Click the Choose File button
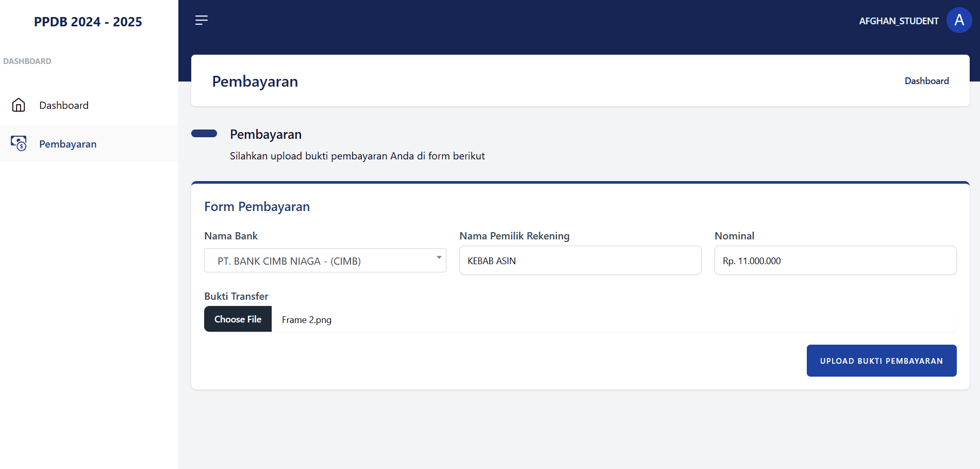980x469 pixels. pyautogui.click(x=238, y=319)
